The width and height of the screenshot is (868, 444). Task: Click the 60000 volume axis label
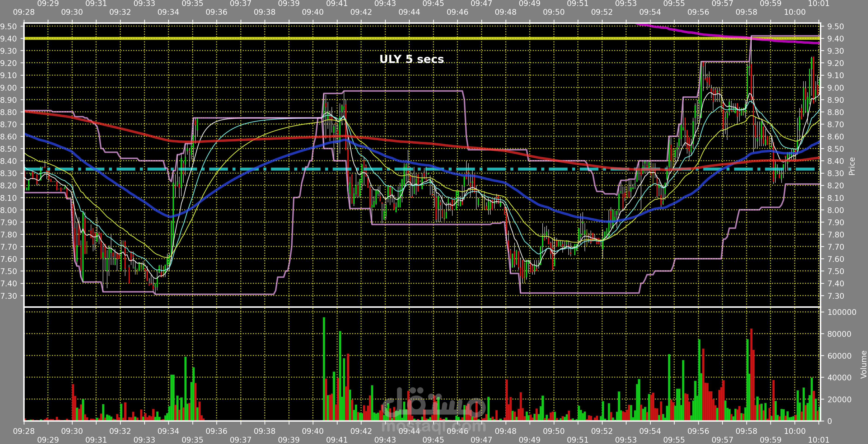[x=839, y=356]
